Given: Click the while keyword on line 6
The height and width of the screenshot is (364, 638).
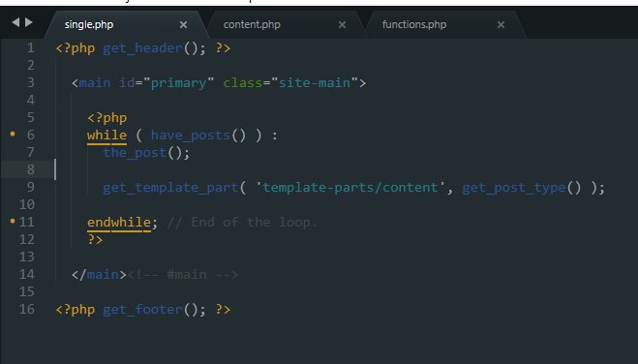Looking at the screenshot, I should pos(106,135).
